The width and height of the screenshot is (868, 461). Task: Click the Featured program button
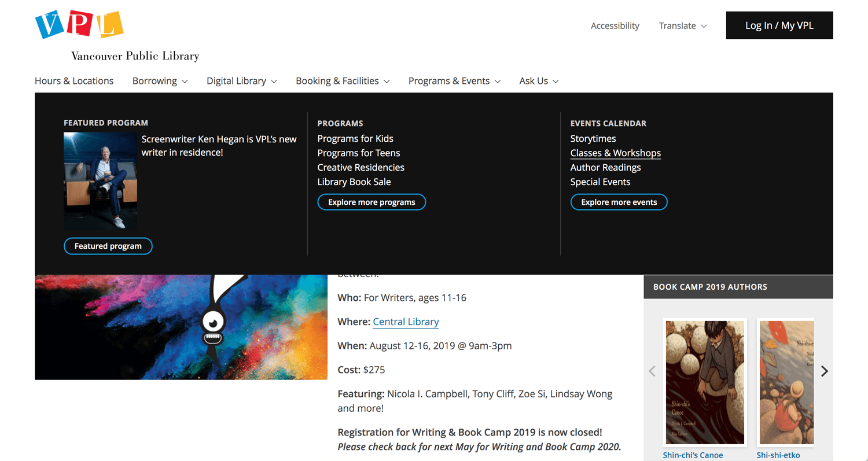(108, 246)
